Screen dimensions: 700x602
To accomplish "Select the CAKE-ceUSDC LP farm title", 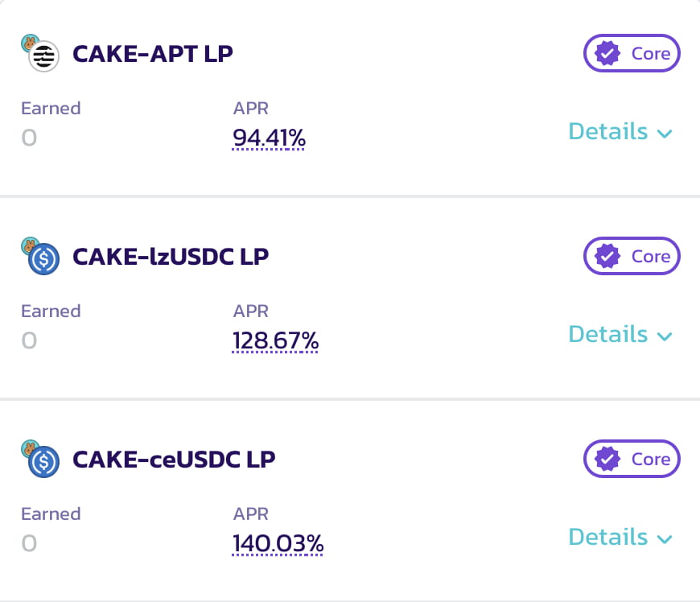I will [x=174, y=460].
